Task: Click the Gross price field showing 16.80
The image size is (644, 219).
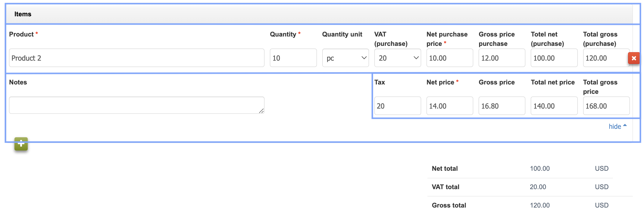Action: 502,106
